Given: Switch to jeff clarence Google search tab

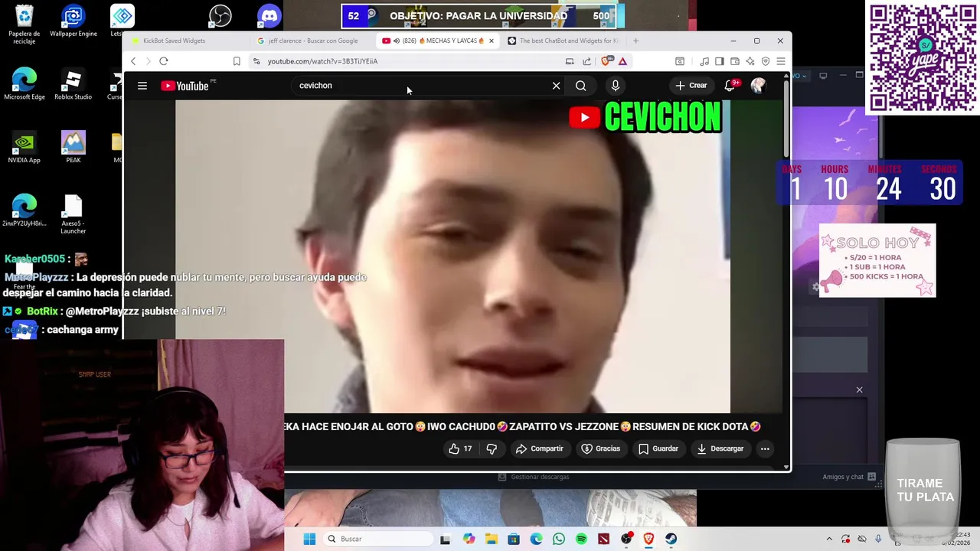Looking at the screenshot, I should click(313, 41).
